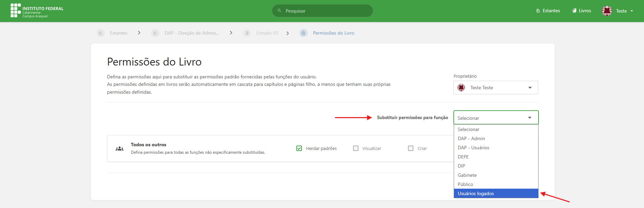Collapse the Substituir permissões para função dropdown
Viewport: 644px width, 208px height.
point(495,118)
